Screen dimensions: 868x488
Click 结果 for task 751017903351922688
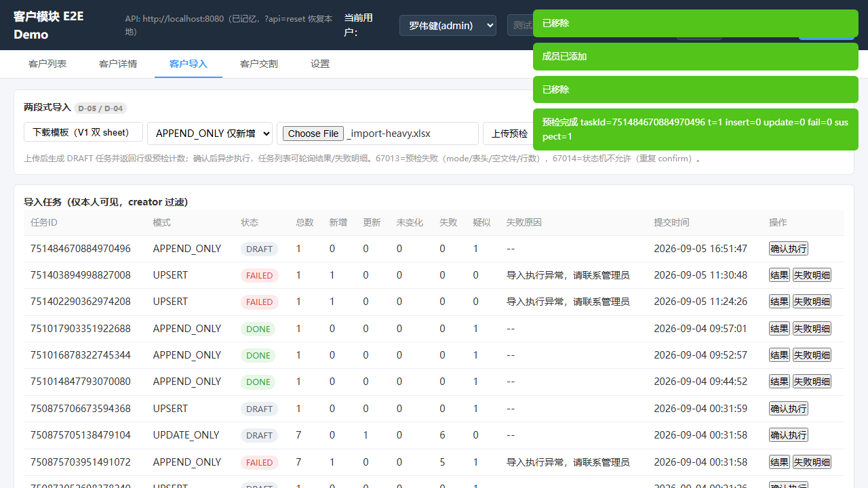779,329
